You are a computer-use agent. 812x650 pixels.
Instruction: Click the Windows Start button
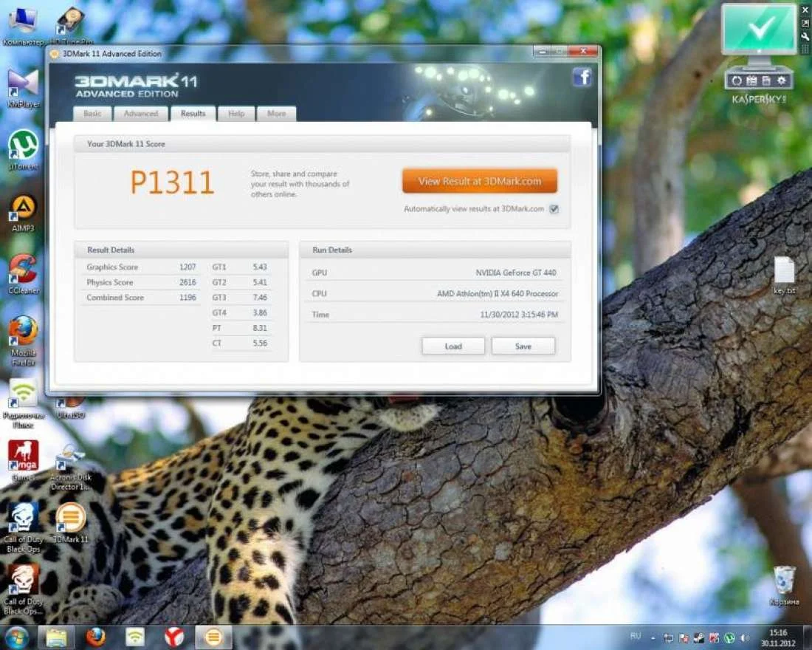tap(16, 637)
